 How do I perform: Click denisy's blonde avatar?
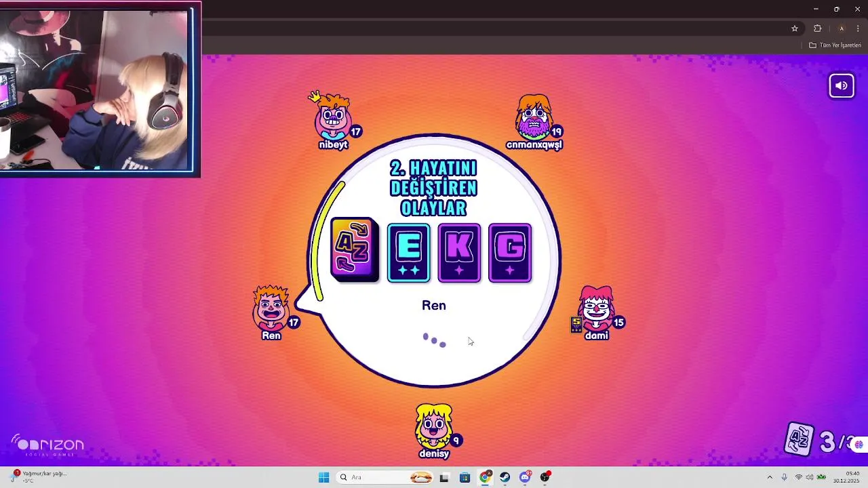[434, 426]
